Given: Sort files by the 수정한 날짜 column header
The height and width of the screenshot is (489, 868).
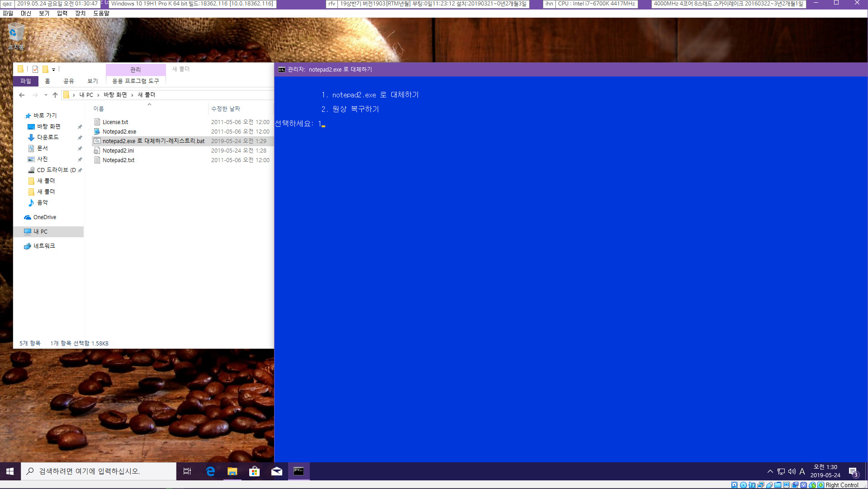Looking at the screenshot, I should coord(226,109).
